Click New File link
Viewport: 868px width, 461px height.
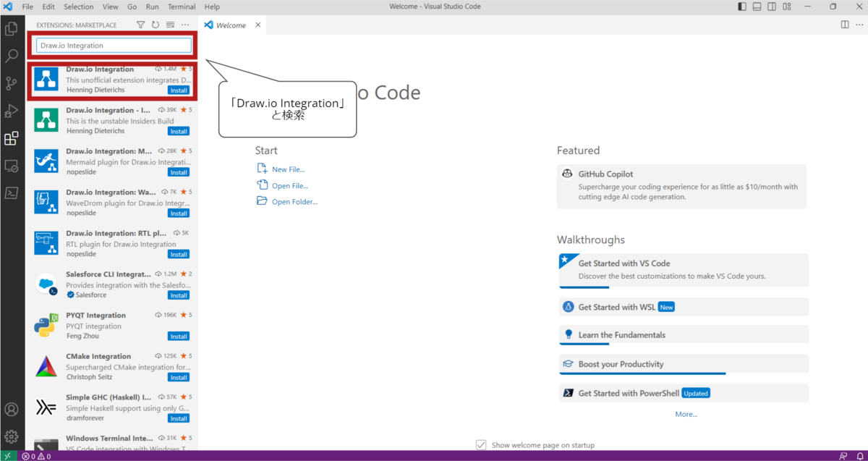(288, 169)
